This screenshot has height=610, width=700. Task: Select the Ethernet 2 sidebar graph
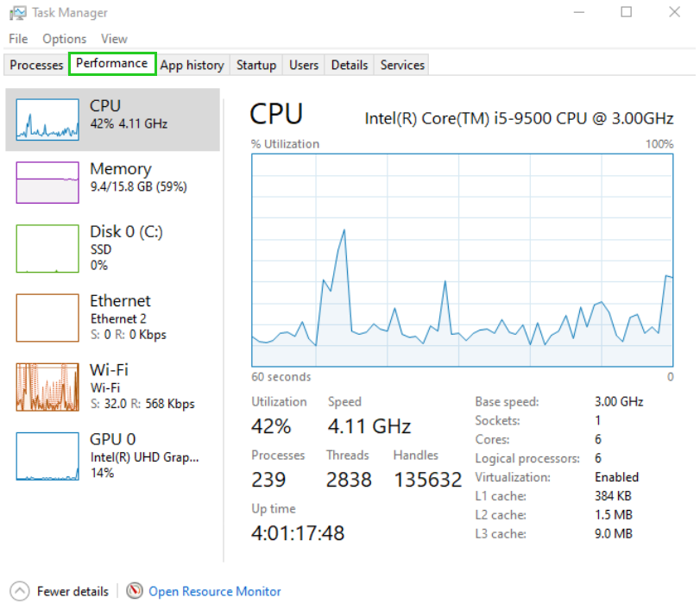coord(47,318)
